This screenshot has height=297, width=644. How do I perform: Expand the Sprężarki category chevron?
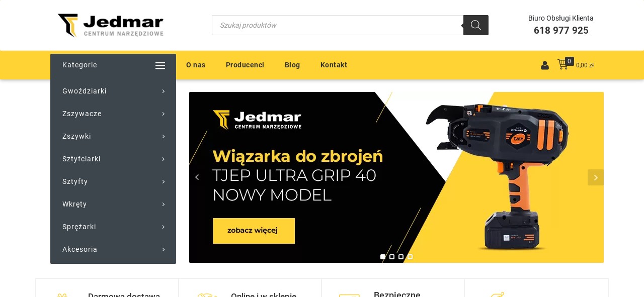pos(164,227)
